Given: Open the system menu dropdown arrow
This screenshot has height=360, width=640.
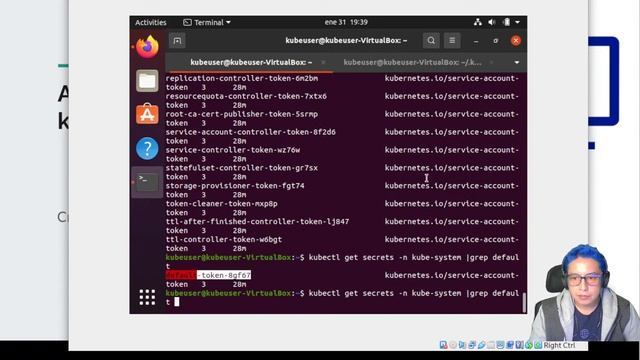Looking at the screenshot, I should click(517, 22).
